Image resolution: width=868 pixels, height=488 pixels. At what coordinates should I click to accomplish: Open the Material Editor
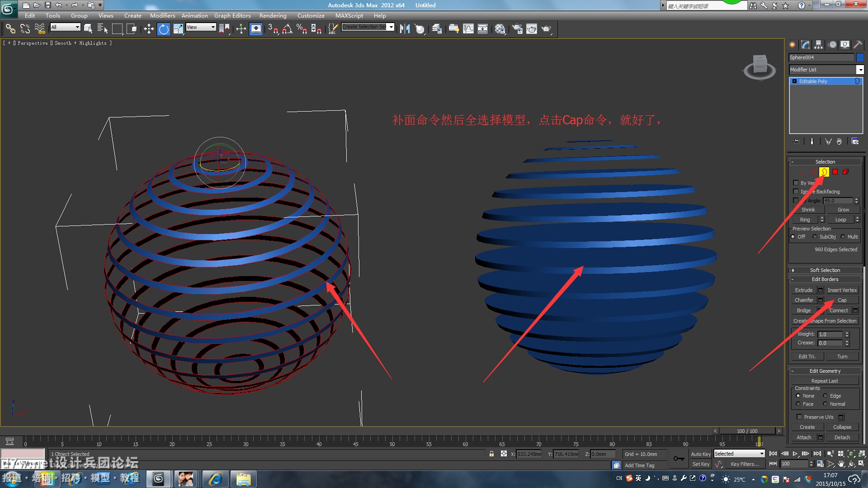500,29
